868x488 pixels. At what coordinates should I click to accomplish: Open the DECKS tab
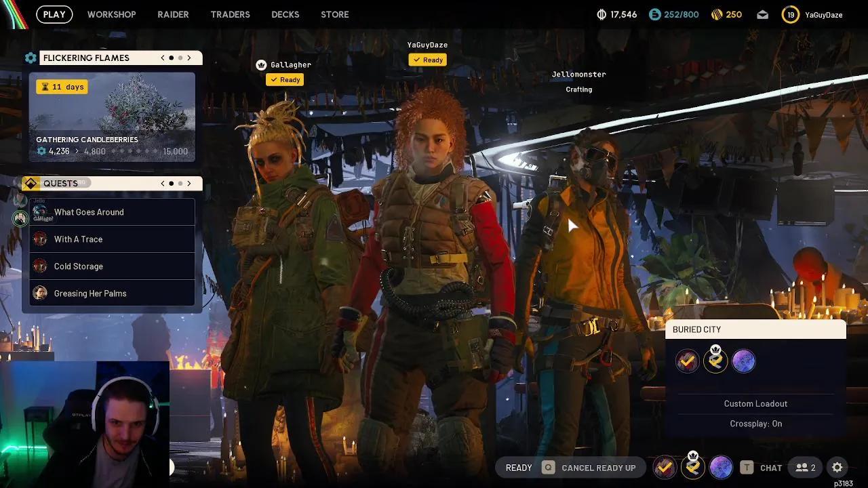point(285,14)
